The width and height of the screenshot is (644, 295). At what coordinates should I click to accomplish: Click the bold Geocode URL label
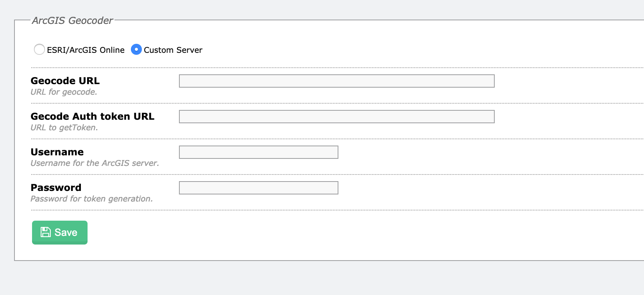point(65,81)
